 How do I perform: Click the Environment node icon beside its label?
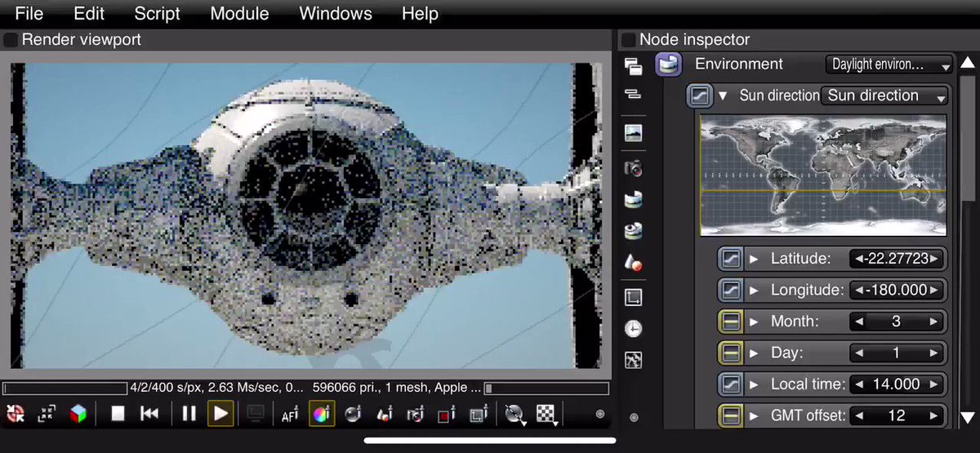[669, 64]
